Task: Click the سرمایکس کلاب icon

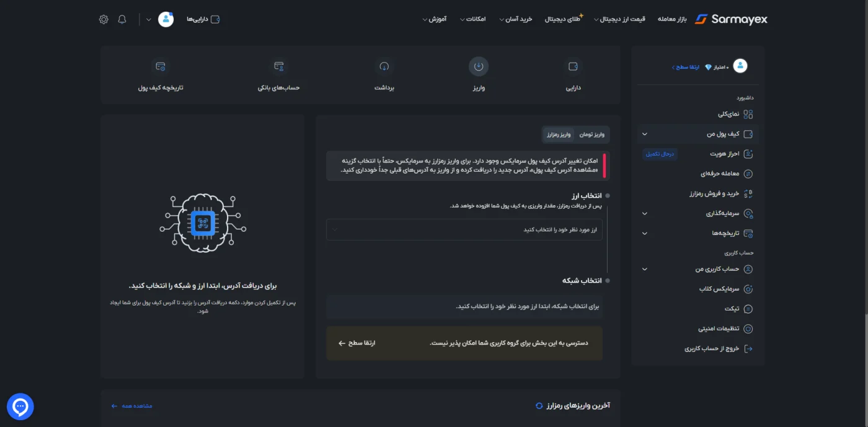Action: [748, 289]
